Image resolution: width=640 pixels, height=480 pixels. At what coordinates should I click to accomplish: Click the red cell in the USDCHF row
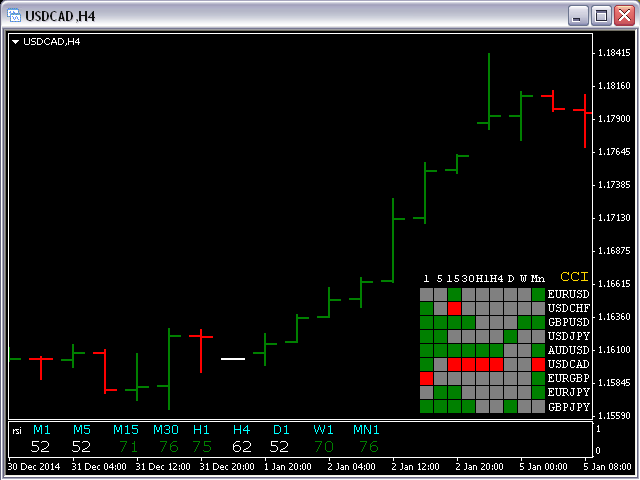click(454, 308)
